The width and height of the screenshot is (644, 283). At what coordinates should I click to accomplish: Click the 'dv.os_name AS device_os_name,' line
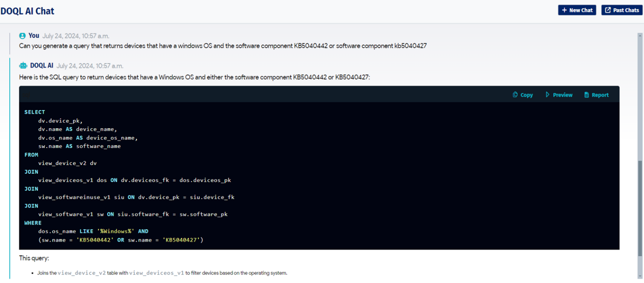(88, 138)
